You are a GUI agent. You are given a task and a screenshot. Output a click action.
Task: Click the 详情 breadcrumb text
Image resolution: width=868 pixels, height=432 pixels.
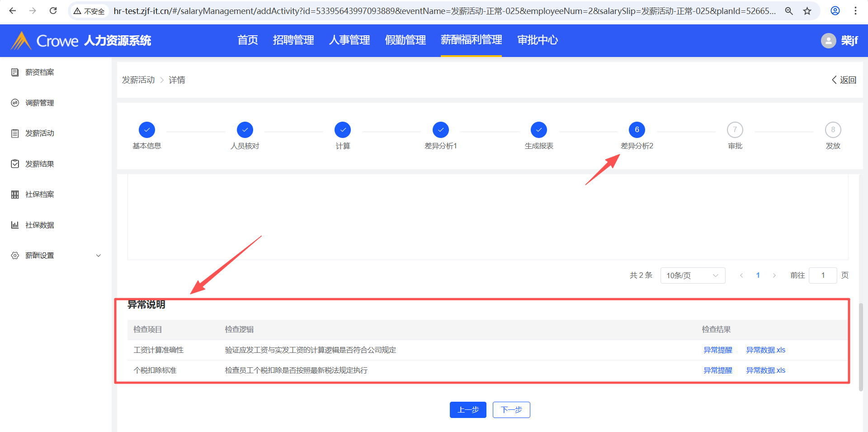177,80
